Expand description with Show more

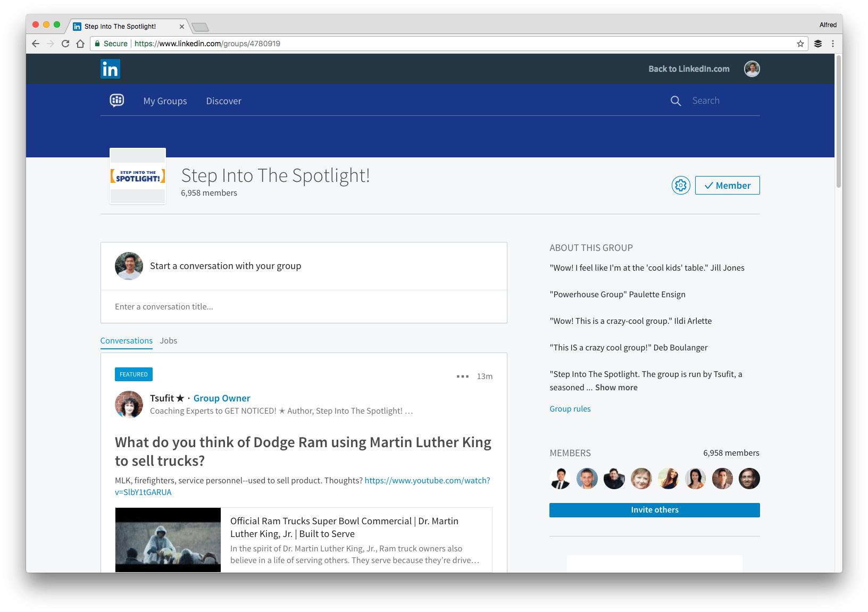pos(616,388)
